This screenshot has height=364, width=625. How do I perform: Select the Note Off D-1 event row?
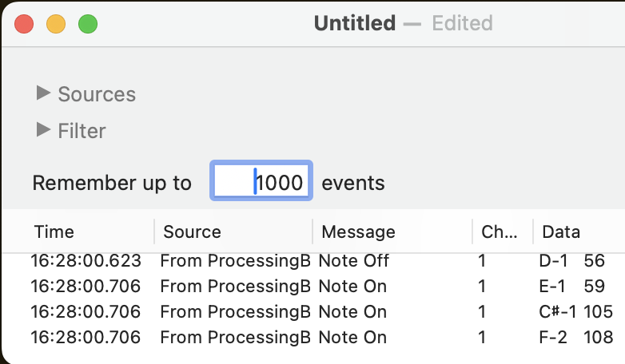coord(353,261)
